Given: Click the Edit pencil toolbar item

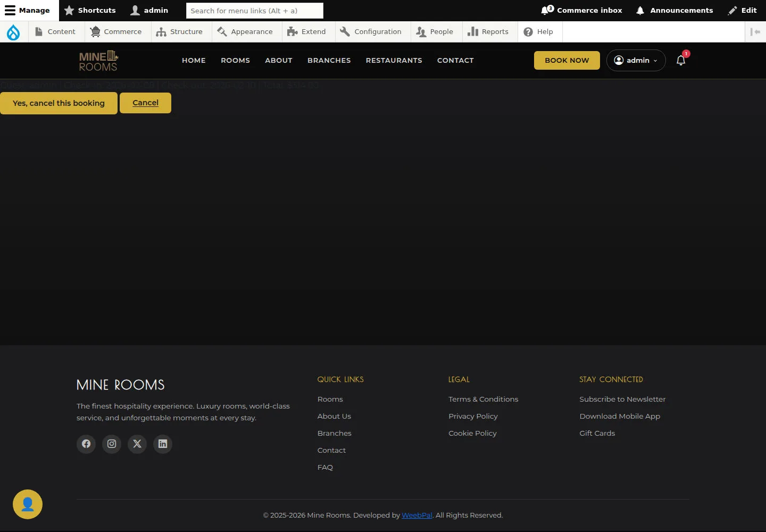Looking at the screenshot, I should (x=743, y=11).
